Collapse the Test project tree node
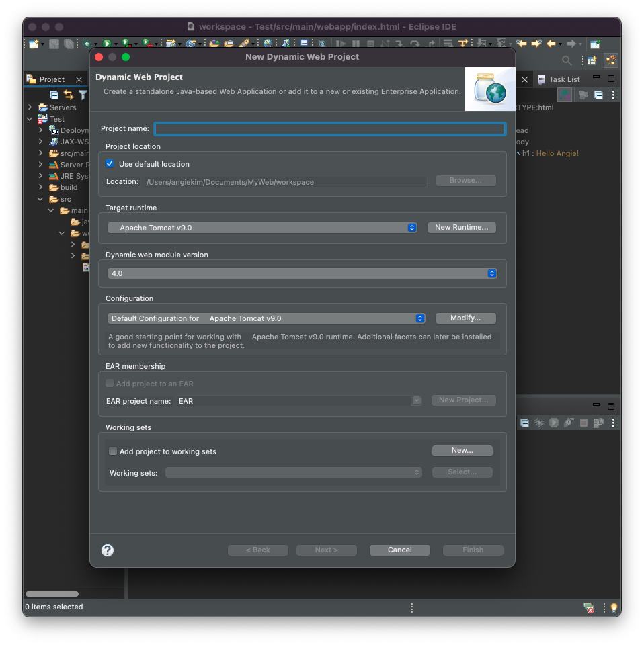 pos(30,119)
